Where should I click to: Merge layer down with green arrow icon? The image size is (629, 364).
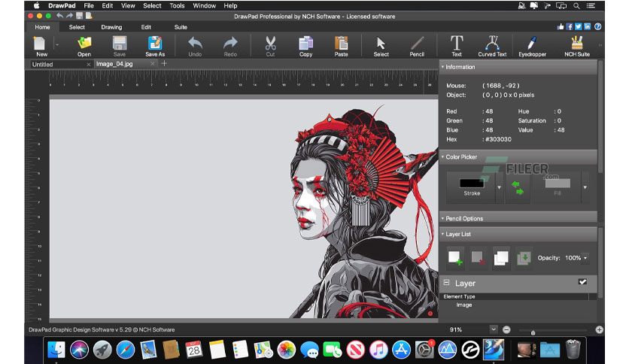point(524,258)
